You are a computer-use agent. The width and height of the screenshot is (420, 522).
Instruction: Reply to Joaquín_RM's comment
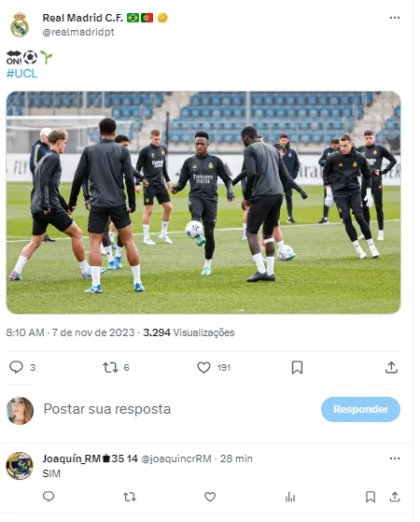tap(49, 497)
